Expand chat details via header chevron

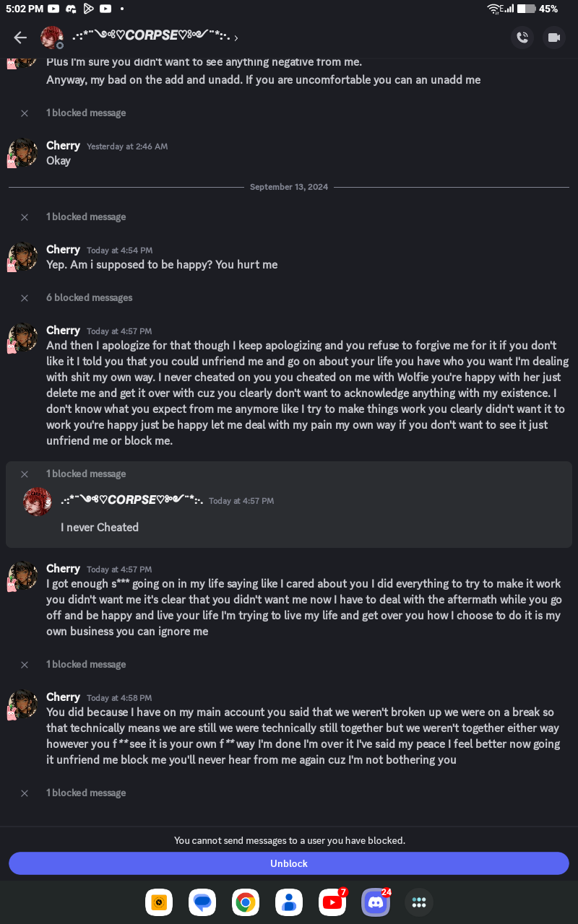pyautogui.click(x=236, y=38)
